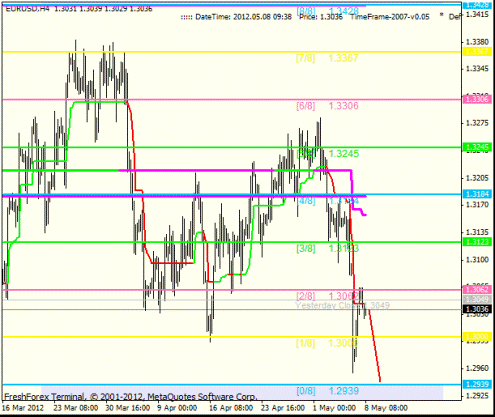Click the yellow 1.3367 price axis tag
495x417 pixels.
click(x=477, y=51)
